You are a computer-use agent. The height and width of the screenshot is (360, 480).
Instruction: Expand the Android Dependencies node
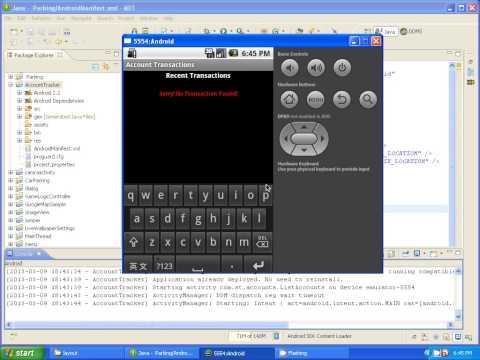[19, 101]
